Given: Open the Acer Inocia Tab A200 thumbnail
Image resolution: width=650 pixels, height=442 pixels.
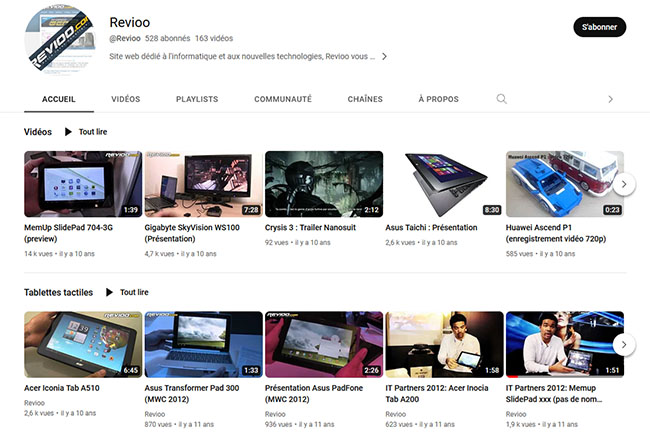Looking at the screenshot, I should [x=444, y=345].
